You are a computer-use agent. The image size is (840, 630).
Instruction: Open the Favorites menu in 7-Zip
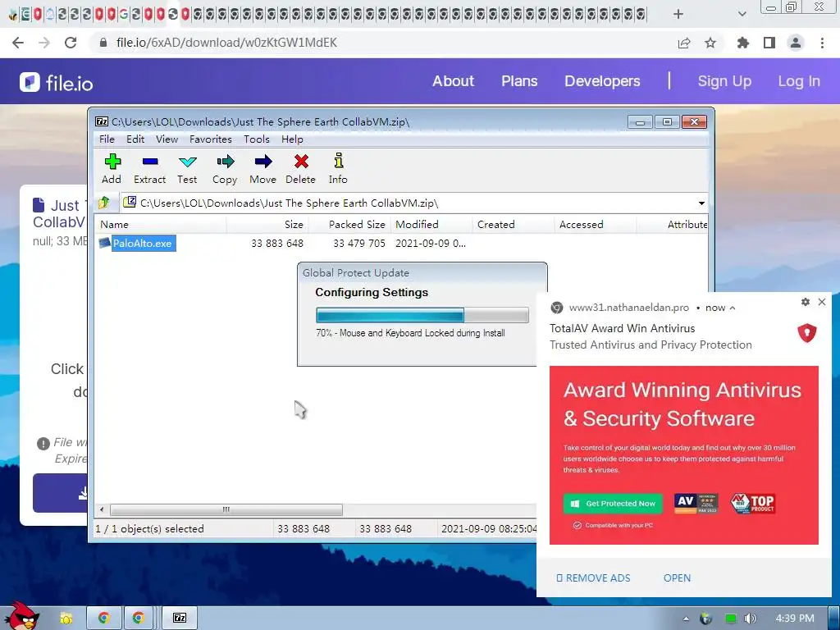[x=211, y=139]
